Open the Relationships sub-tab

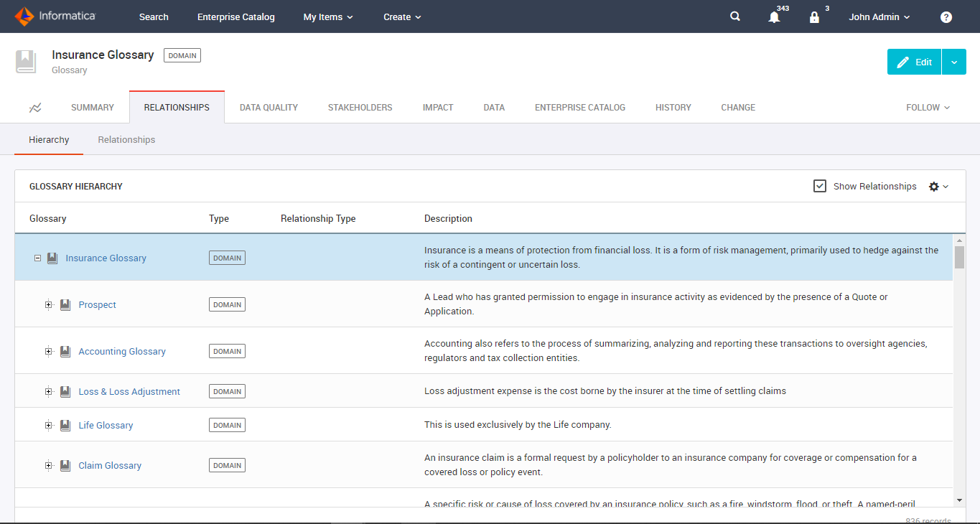[126, 139]
